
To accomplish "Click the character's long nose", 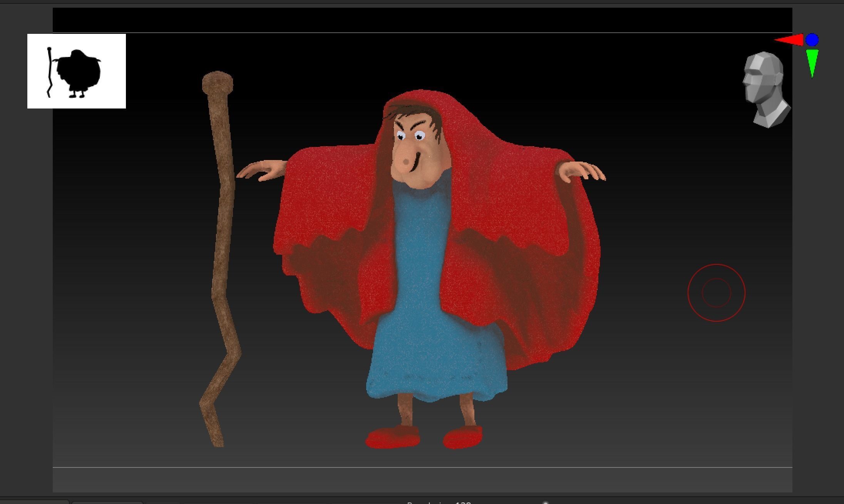I will click(x=404, y=159).
